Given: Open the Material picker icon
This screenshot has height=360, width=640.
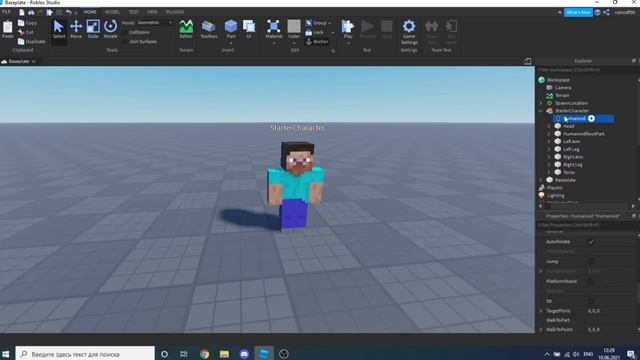Looking at the screenshot, I should [x=273, y=27].
